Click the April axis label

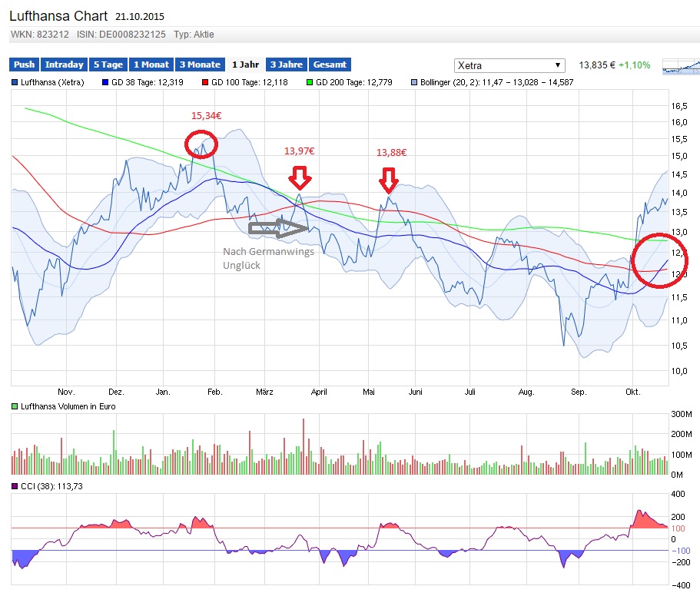[x=319, y=392]
